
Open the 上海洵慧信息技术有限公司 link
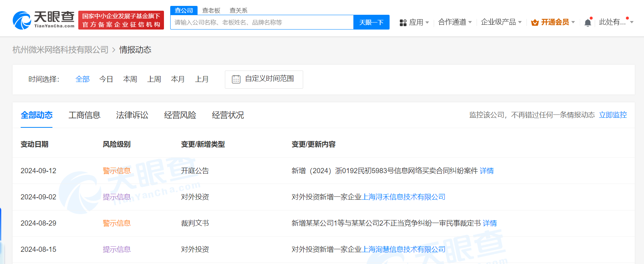tap(404, 249)
